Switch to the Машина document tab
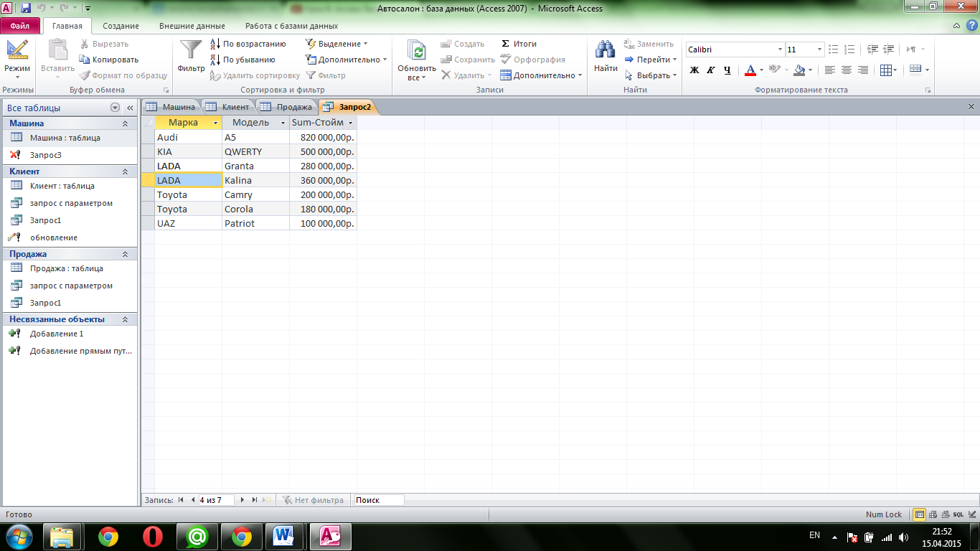 pyautogui.click(x=171, y=107)
